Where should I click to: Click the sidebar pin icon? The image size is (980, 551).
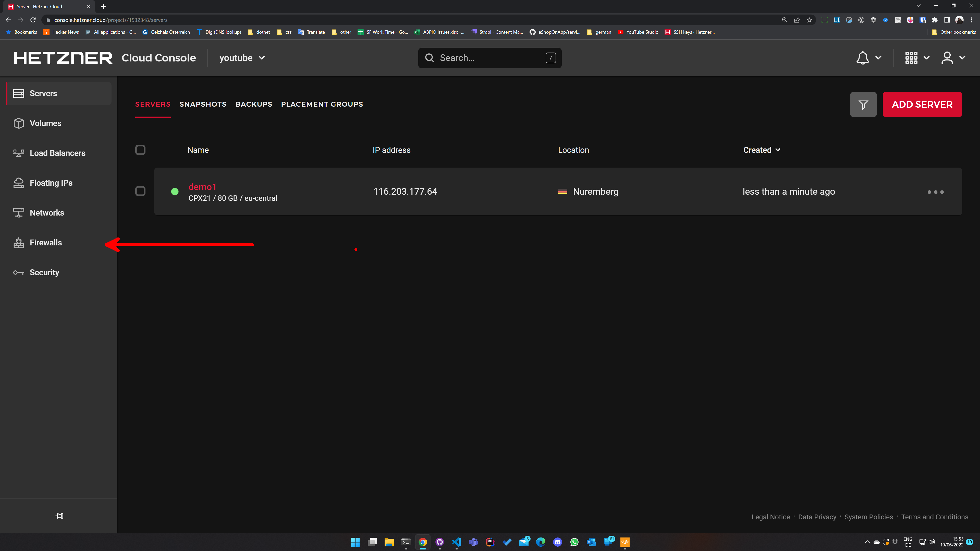click(59, 516)
